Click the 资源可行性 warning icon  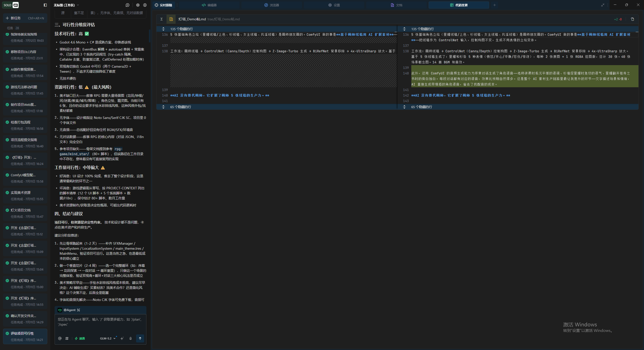coord(87,87)
